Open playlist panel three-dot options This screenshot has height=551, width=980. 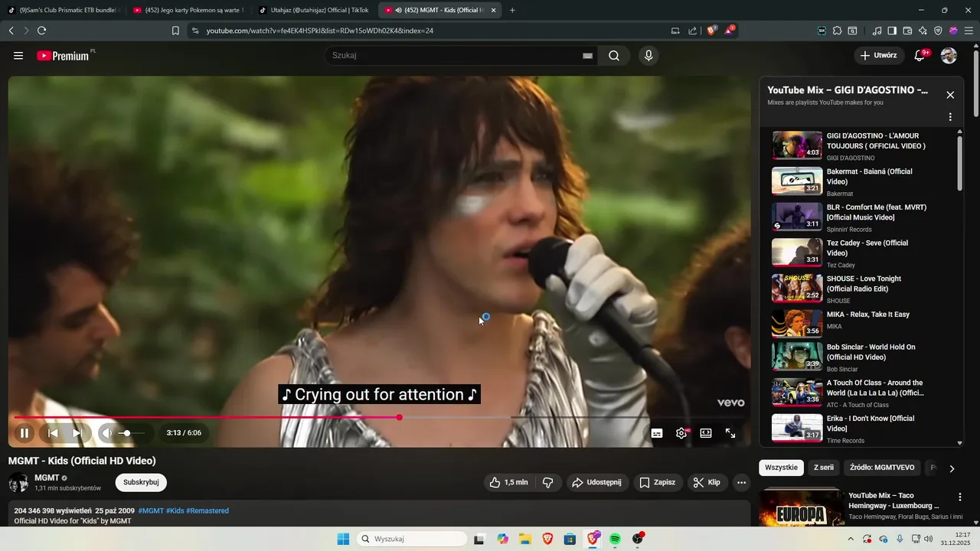tap(950, 117)
